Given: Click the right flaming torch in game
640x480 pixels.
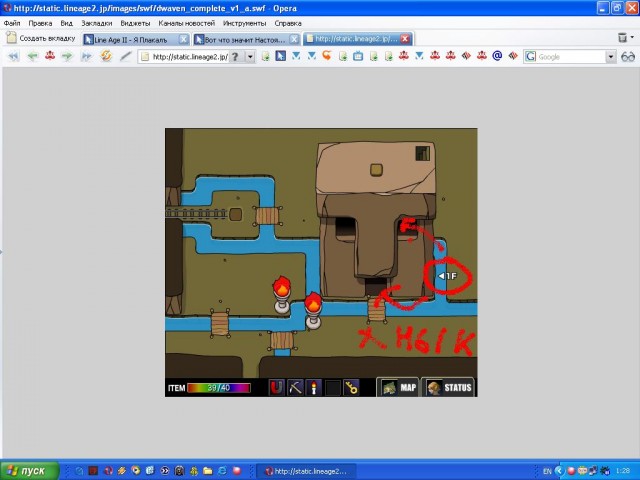Looking at the screenshot, I should [313, 310].
